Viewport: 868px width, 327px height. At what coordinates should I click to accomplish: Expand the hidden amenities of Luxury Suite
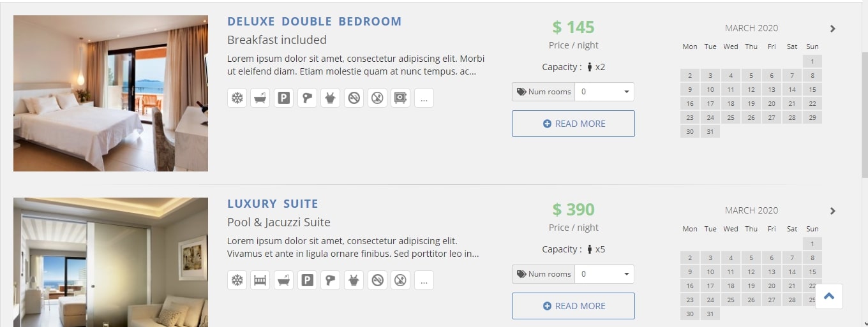coord(424,280)
